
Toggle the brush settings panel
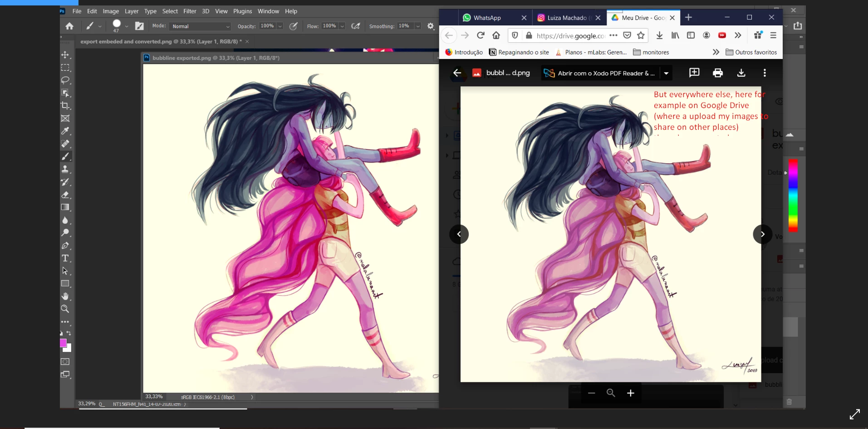pyautogui.click(x=139, y=26)
